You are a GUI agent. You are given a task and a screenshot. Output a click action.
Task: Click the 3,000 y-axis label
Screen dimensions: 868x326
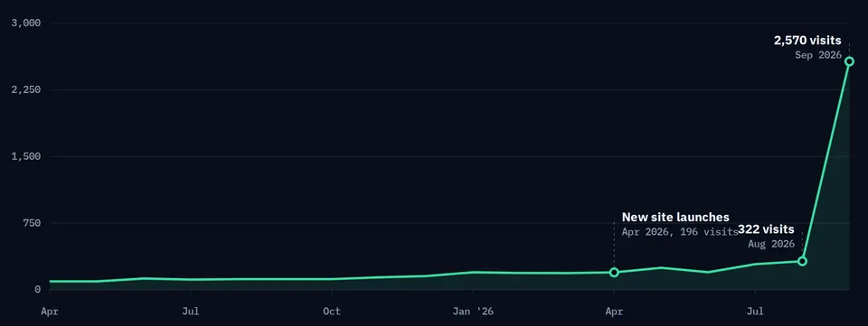pos(26,23)
